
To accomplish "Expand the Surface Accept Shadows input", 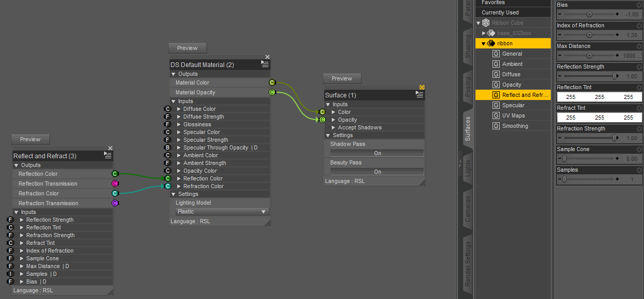I will [x=333, y=128].
